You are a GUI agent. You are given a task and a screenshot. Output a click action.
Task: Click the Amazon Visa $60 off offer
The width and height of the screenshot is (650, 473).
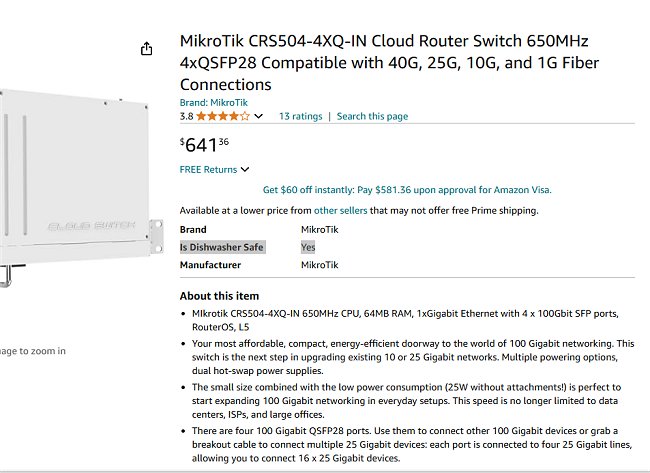(x=407, y=190)
